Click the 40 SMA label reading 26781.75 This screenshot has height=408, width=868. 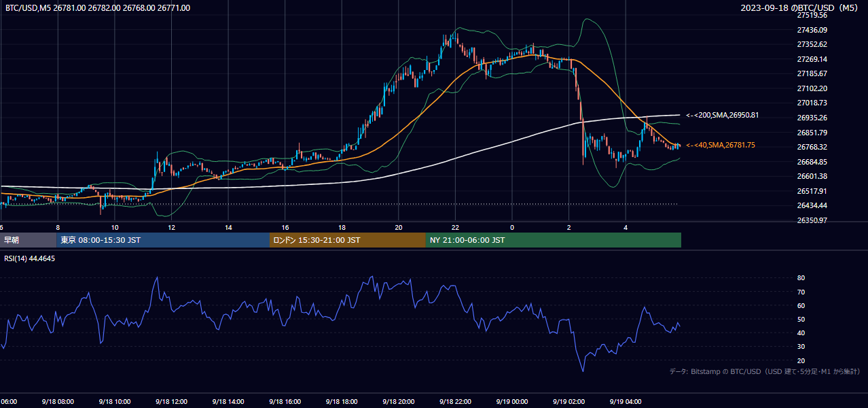(x=721, y=145)
